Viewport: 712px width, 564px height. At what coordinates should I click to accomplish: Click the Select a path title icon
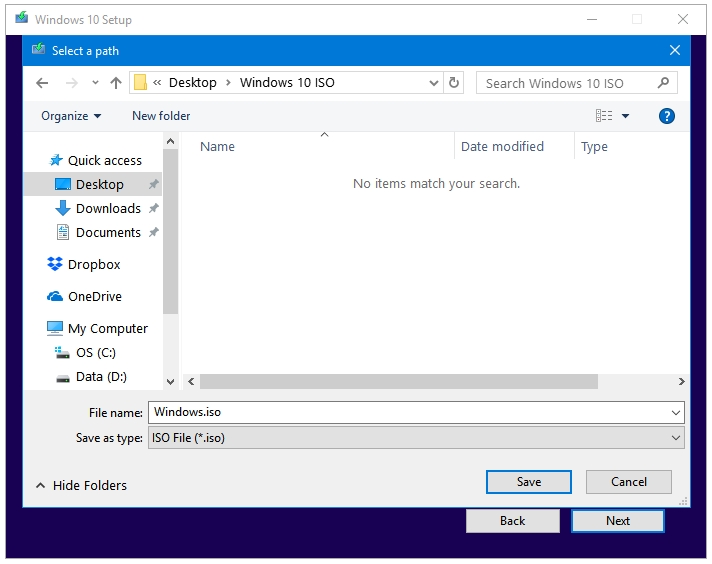tap(39, 49)
